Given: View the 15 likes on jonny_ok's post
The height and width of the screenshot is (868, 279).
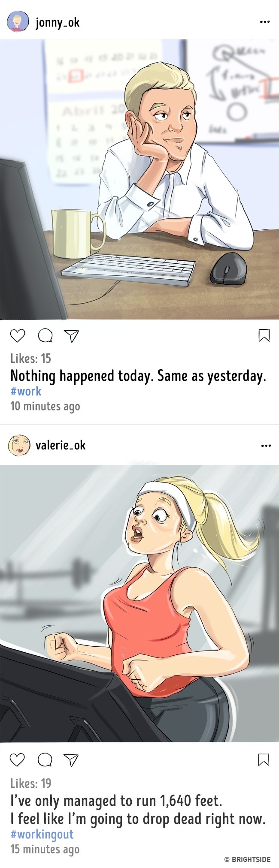Looking at the screenshot, I should pos(30,358).
